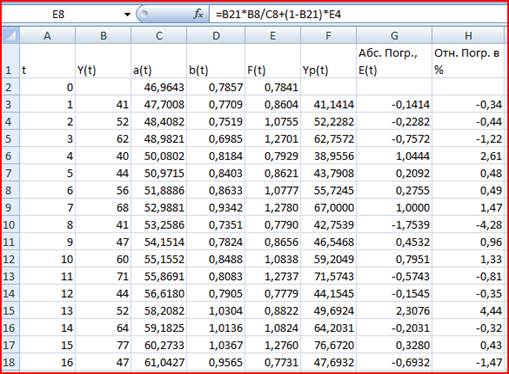Select column H header
The image size is (509, 374).
(x=468, y=35)
